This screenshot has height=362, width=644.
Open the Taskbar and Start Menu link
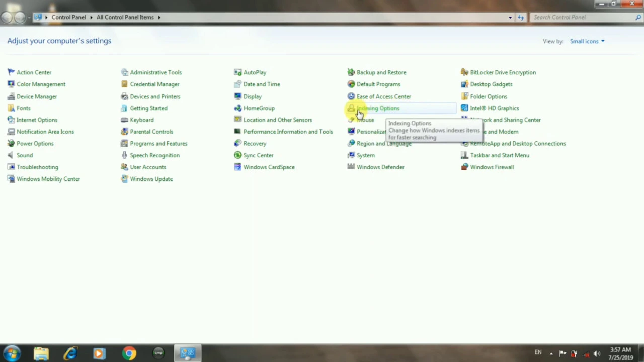(x=500, y=155)
